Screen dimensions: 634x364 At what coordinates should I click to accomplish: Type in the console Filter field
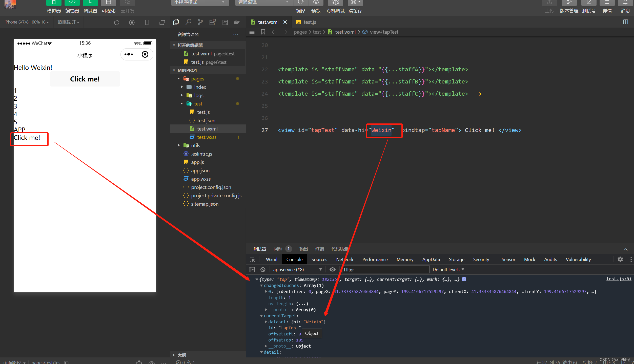[385, 270]
